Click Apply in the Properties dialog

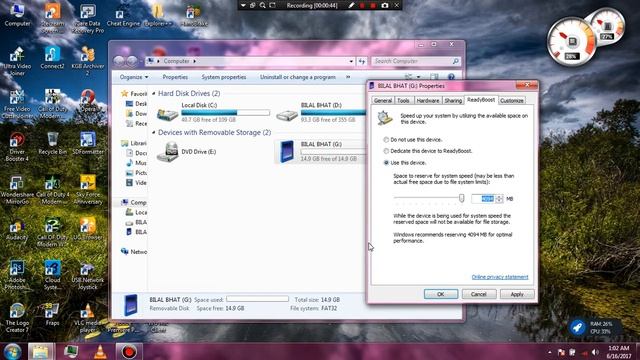tap(517, 294)
